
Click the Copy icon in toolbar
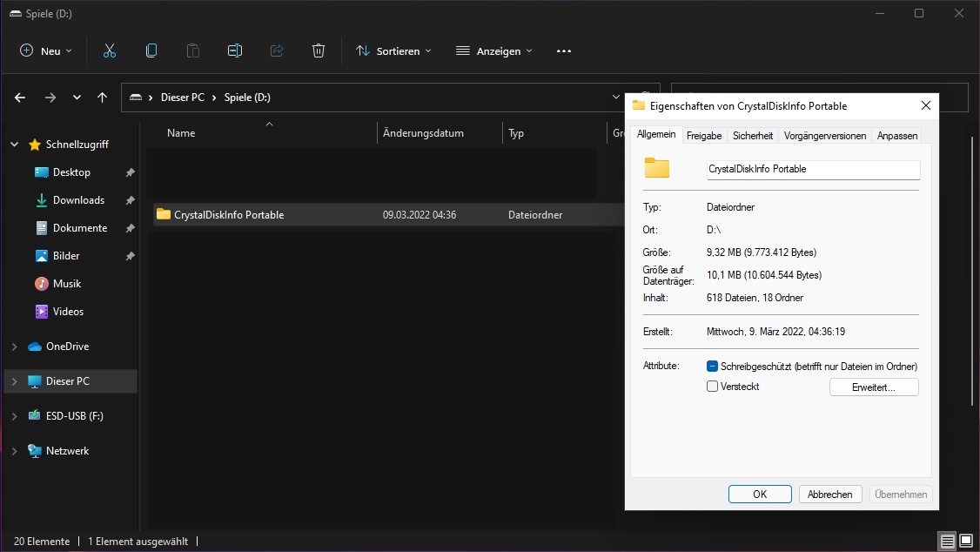pos(151,50)
